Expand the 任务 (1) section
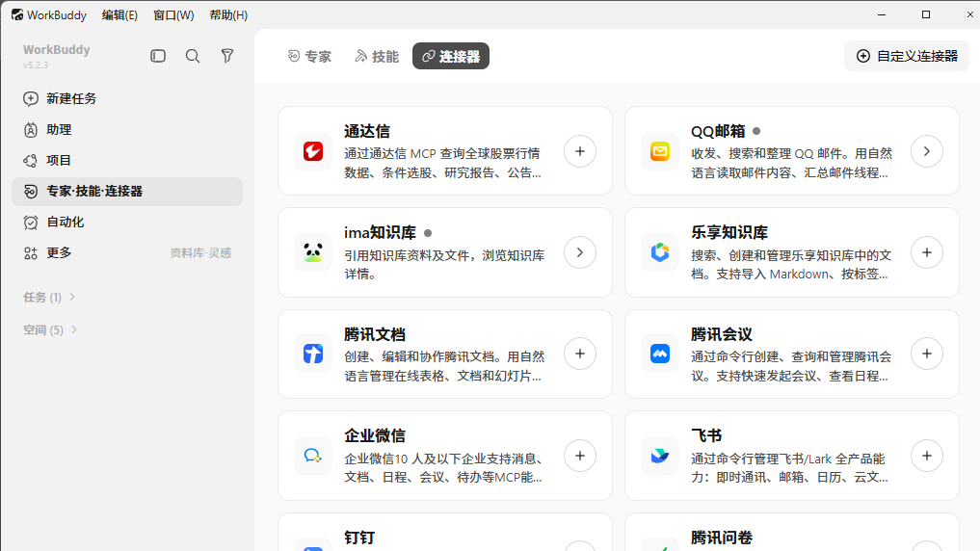 (x=49, y=298)
